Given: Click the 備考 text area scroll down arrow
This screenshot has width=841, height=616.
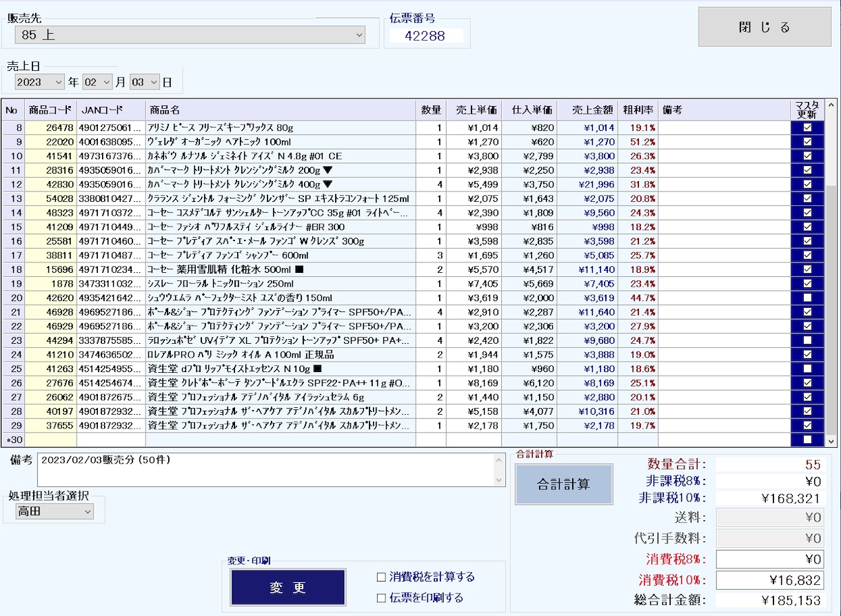Looking at the screenshot, I should click(500, 480).
